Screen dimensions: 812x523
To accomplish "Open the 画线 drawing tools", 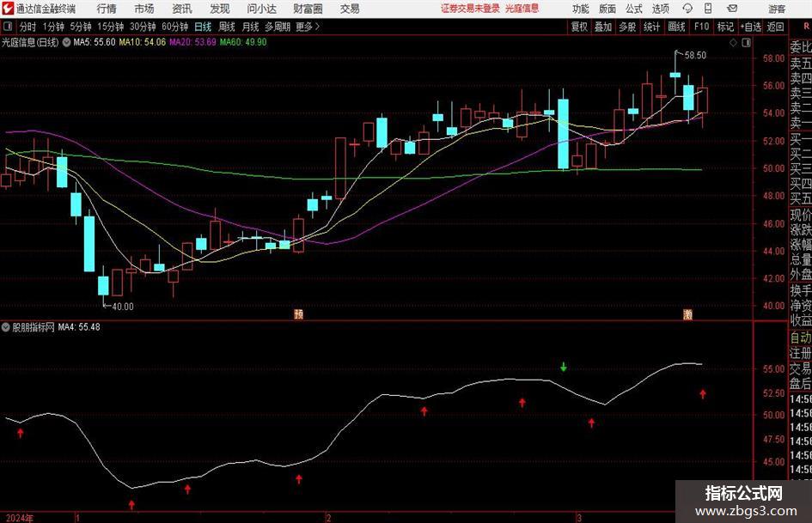I will (676, 27).
